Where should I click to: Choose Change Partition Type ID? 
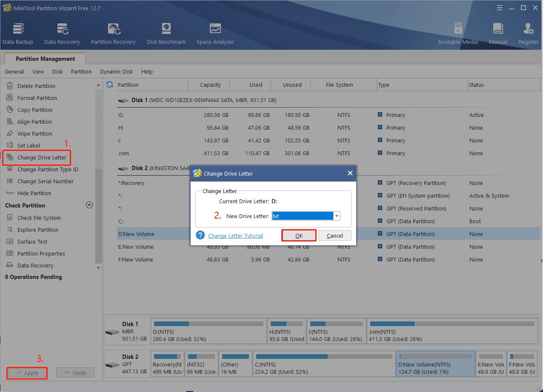pyautogui.click(x=48, y=169)
